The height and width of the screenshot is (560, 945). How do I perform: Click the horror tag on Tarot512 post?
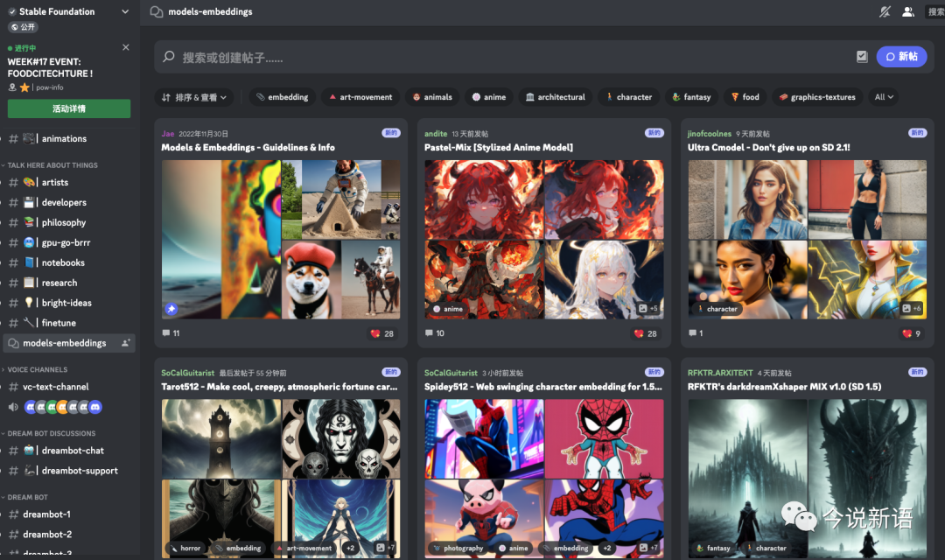coord(185,548)
